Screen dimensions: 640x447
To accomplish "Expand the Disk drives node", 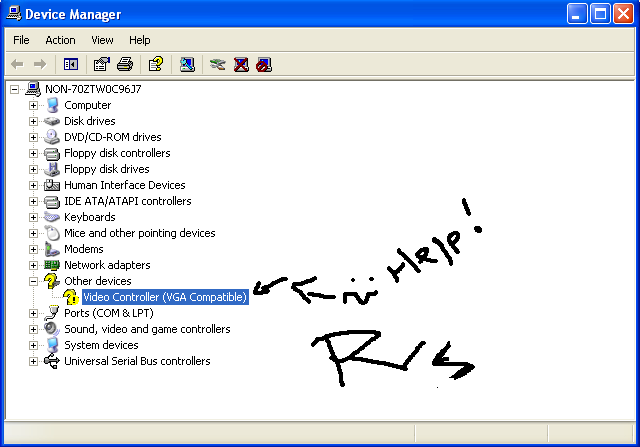I will (x=33, y=121).
